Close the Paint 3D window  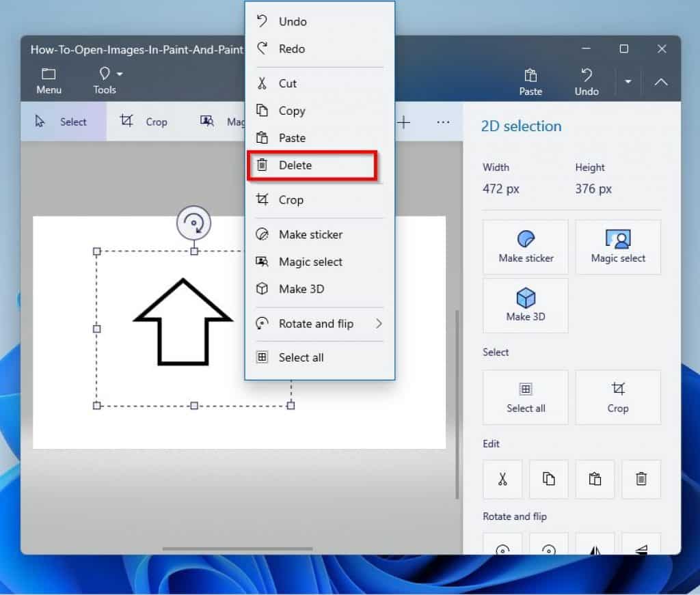coord(662,49)
